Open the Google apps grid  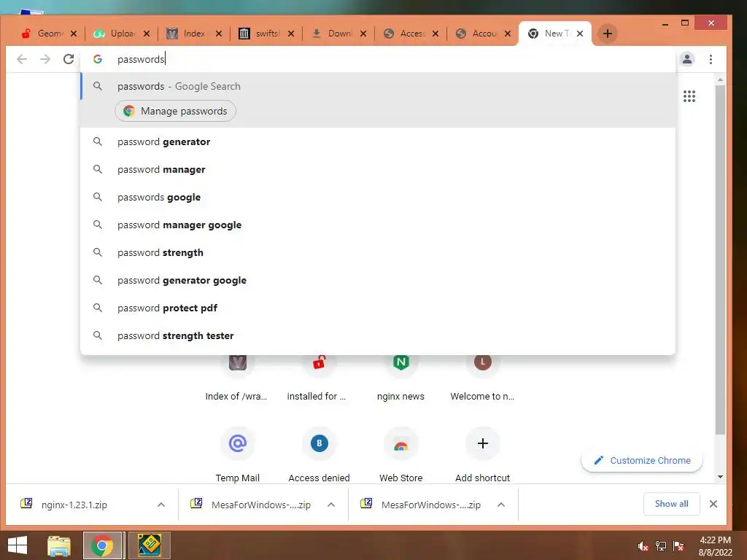689,96
